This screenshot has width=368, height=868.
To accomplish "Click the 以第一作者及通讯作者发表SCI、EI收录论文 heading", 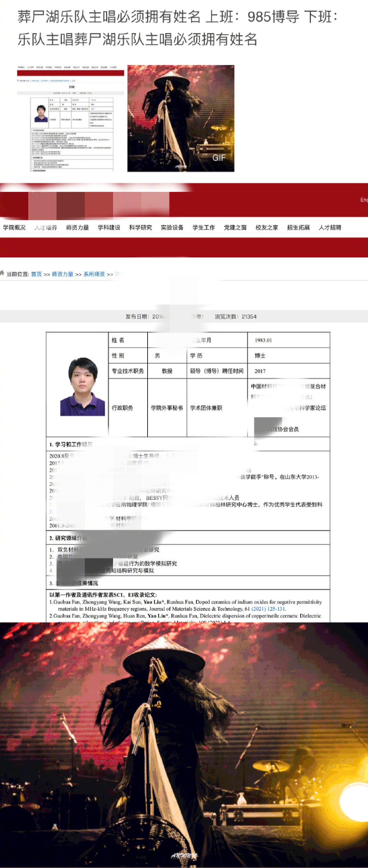I will [x=103, y=595].
